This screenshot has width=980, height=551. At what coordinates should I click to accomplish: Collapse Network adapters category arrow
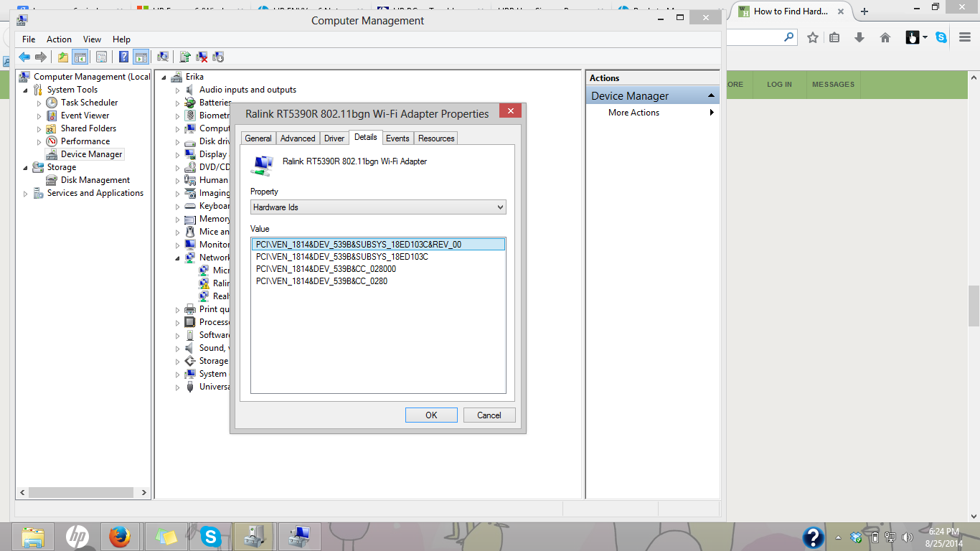(178, 258)
